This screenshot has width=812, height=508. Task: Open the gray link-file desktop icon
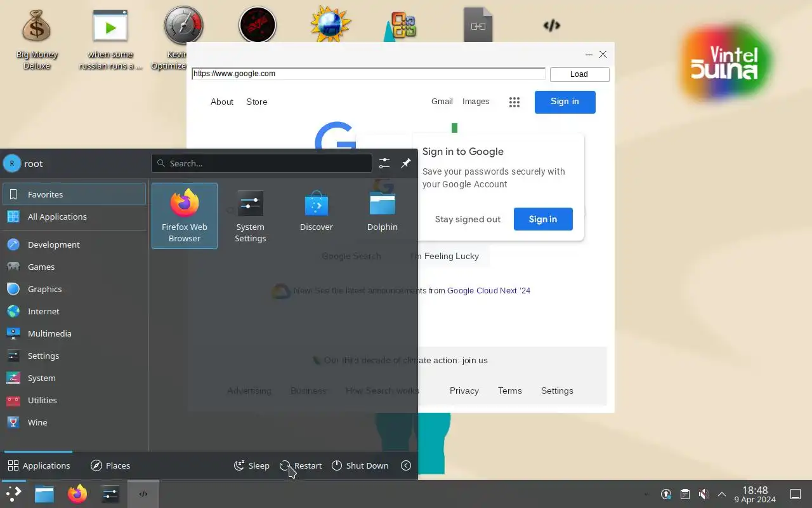(478, 25)
